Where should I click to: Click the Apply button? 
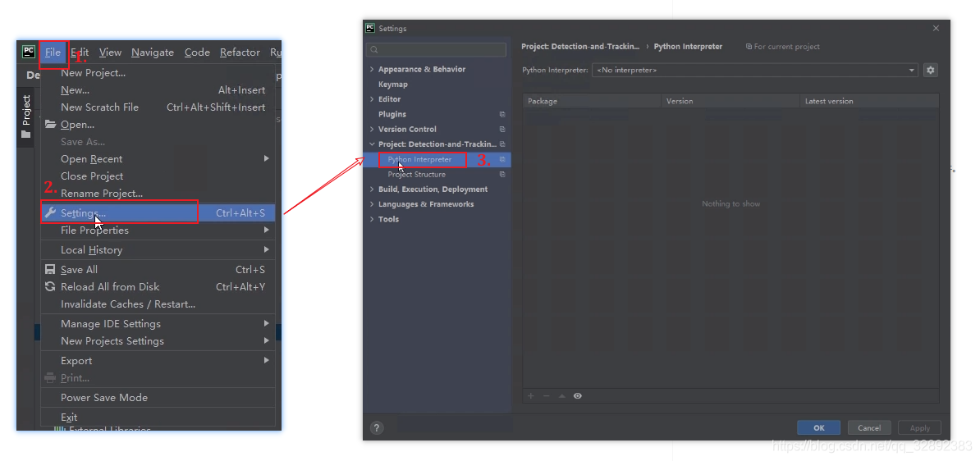tap(919, 428)
